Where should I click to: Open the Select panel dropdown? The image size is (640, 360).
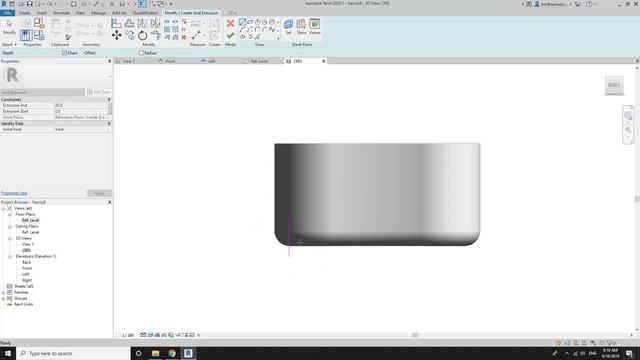click(x=9, y=44)
